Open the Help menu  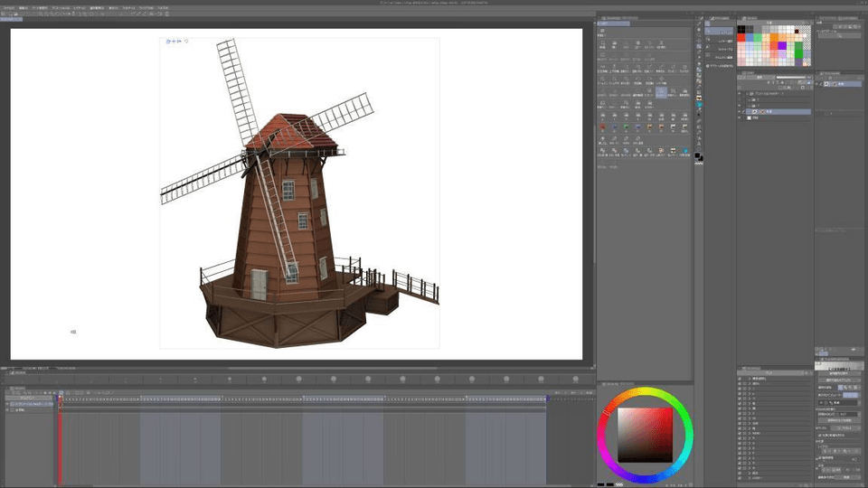point(163,8)
